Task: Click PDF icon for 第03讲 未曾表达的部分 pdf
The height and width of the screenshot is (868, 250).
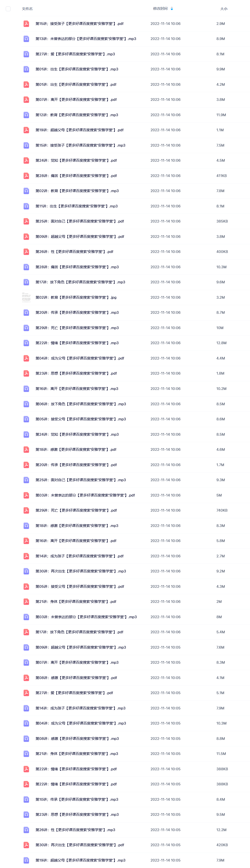Action: coord(26,495)
